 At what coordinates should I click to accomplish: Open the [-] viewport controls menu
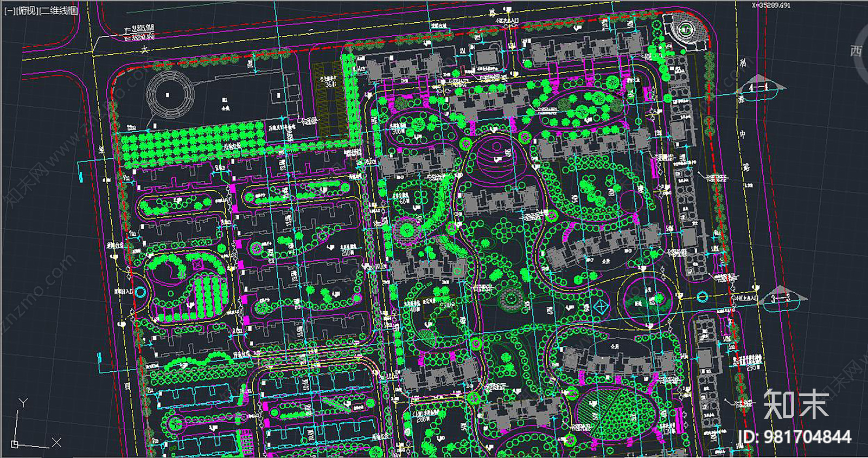click(9, 11)
